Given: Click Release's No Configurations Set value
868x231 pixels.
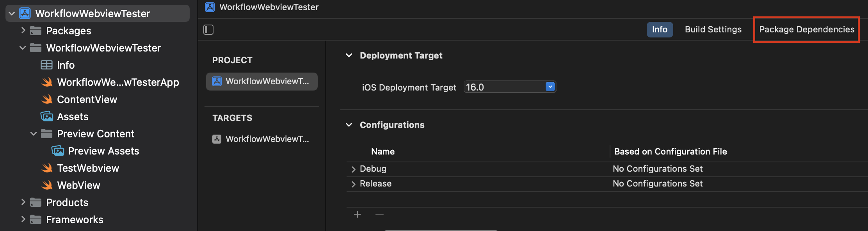Looking at the screenshot, I should (658, 183).
